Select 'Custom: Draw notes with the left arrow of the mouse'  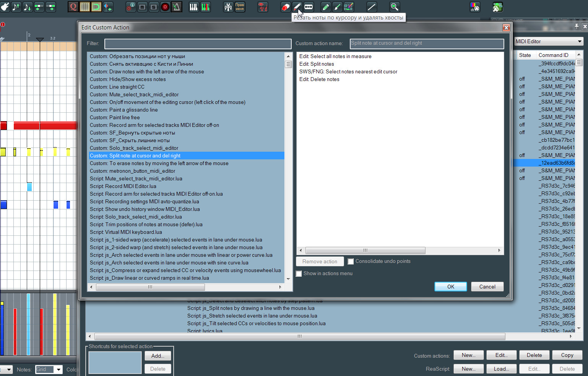[x=147, y=71]
